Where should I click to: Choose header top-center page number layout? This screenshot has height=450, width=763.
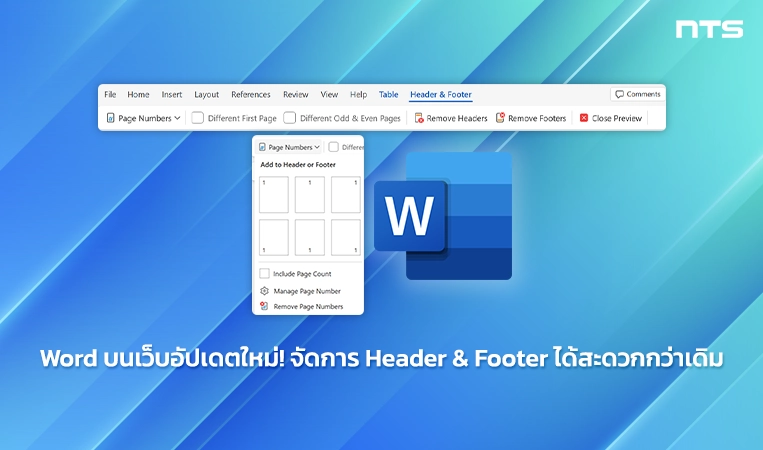click(x=309, y=195)
